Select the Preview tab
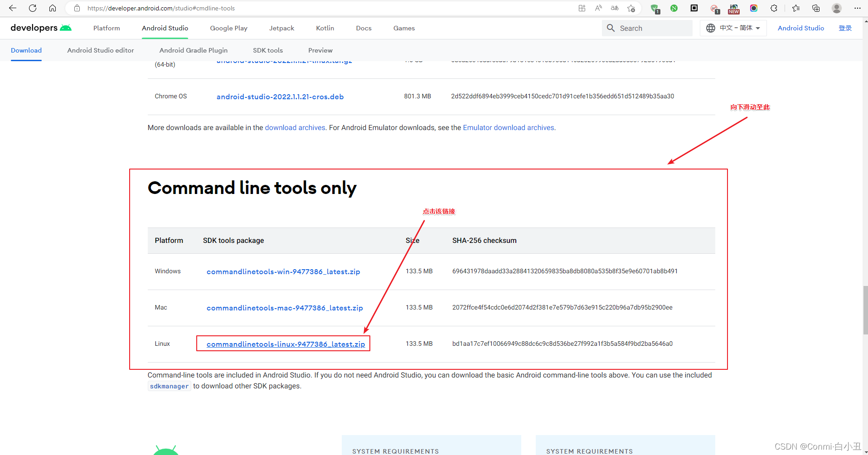Viewport: 868px width, 455px height. click(x=320, y=50)
